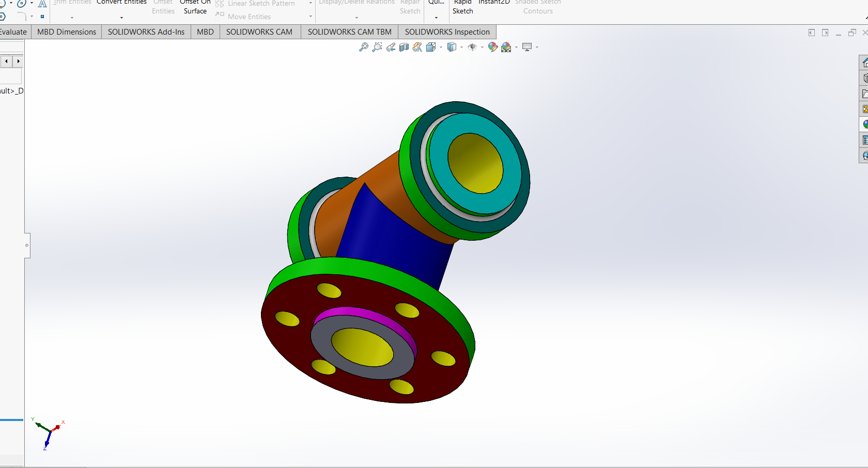Click the Display Style icon
The image size is (868, 468).
click(x=452, y=47)
